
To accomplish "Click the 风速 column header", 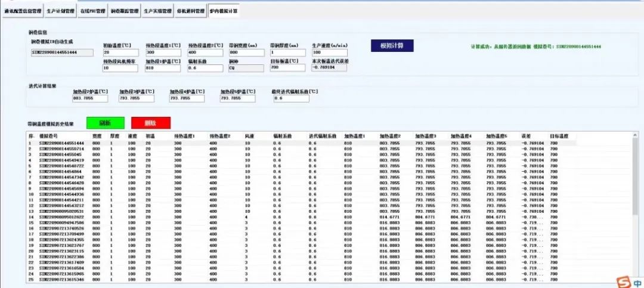I will [249, 136].
